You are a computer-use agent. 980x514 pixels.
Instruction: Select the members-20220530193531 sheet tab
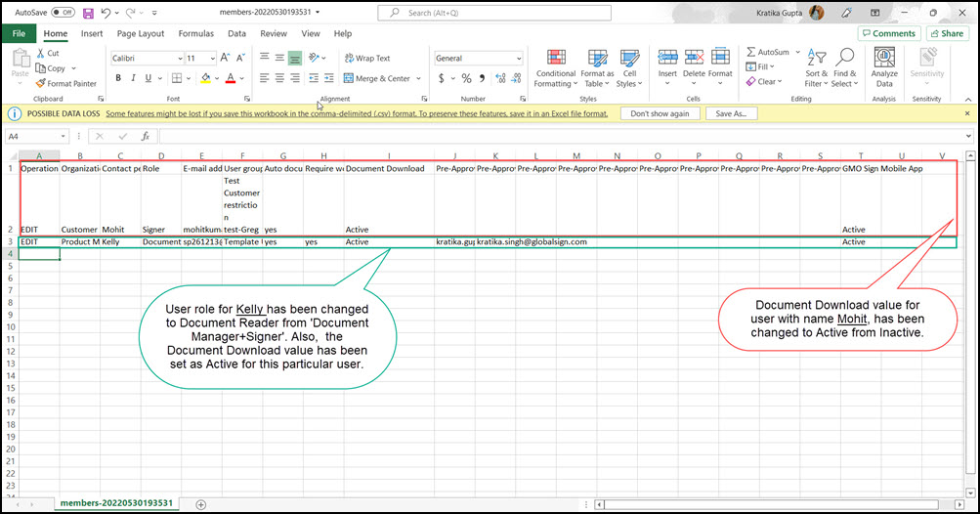pos(117,503)
